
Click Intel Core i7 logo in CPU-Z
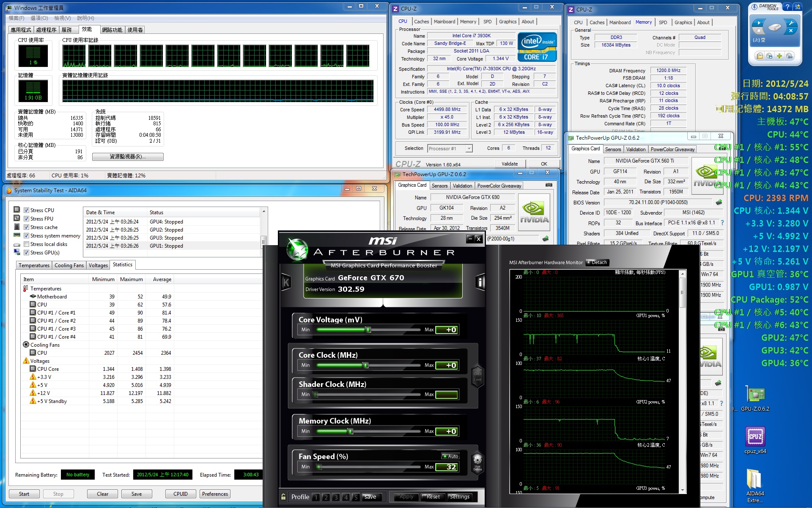537,47
